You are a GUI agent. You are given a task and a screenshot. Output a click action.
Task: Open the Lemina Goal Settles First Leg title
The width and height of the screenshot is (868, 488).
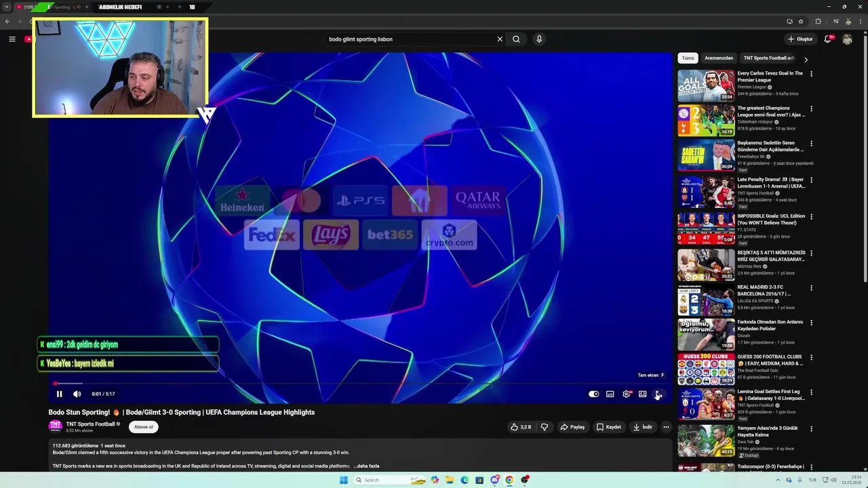click(x=771, y=394)
